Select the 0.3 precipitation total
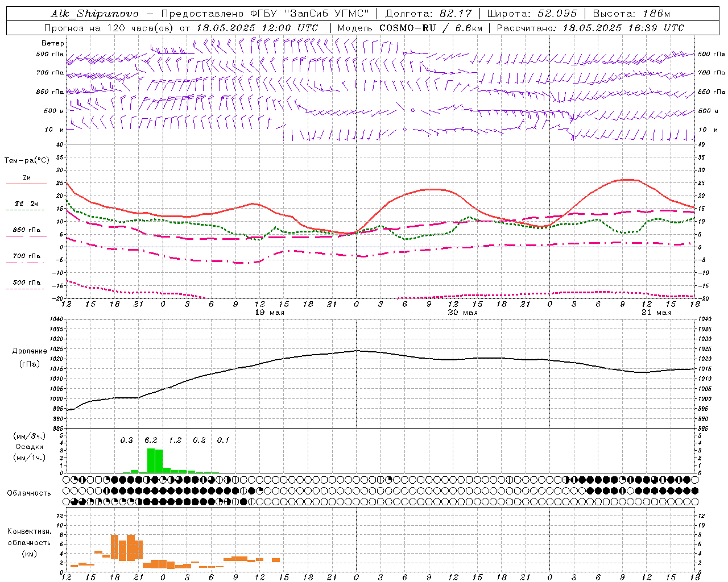728x582 pixels. [126, 440]
